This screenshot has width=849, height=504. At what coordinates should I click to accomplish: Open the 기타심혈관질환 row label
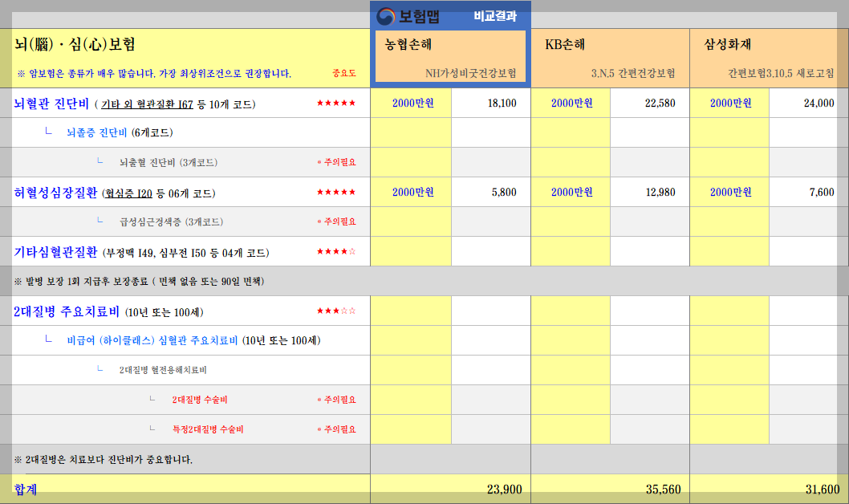pyautogui.click(x=55, y=252)
